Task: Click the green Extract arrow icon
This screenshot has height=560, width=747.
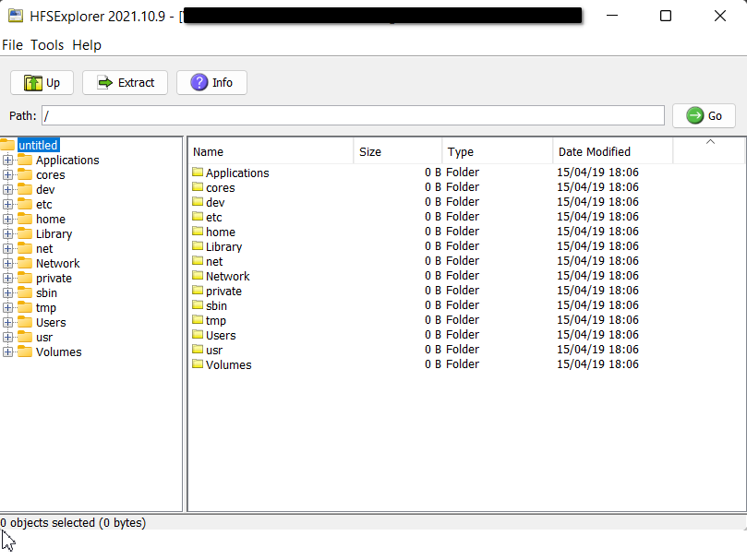Action: click(x=104, y=83)
